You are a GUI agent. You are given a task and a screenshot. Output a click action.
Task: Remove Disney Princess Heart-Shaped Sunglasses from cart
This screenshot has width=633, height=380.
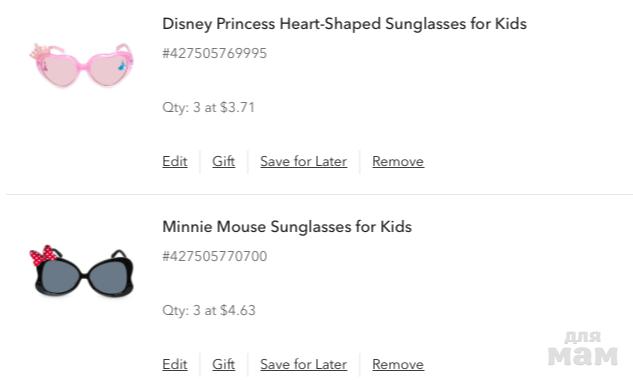pos(398,161)
